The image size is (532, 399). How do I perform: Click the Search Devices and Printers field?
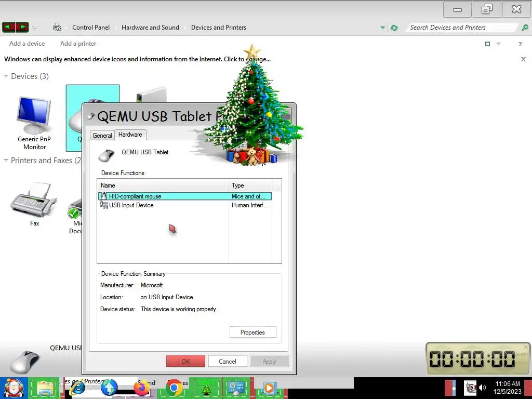click(x=462, y=28)
